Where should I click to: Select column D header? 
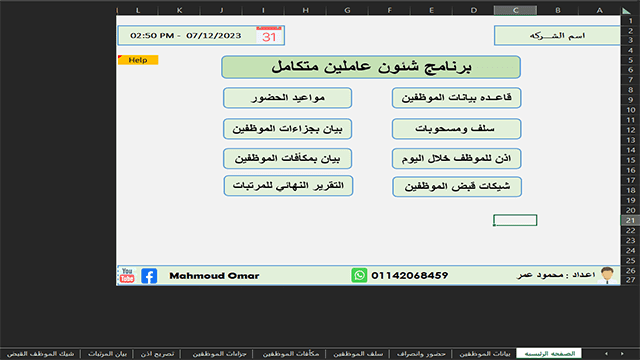473,11
